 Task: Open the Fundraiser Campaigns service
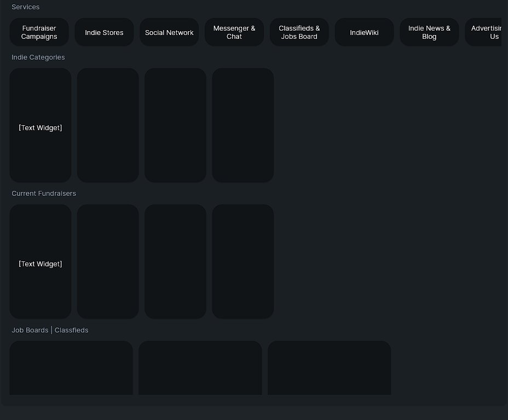coord(39,32)
